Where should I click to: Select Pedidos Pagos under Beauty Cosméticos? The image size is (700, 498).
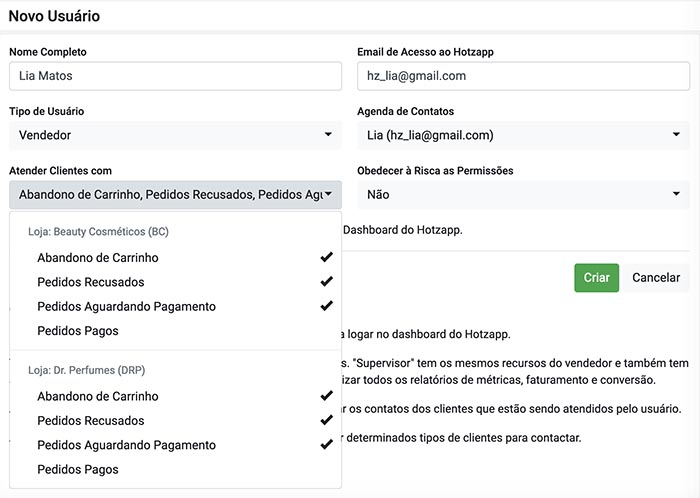point(175,331)
